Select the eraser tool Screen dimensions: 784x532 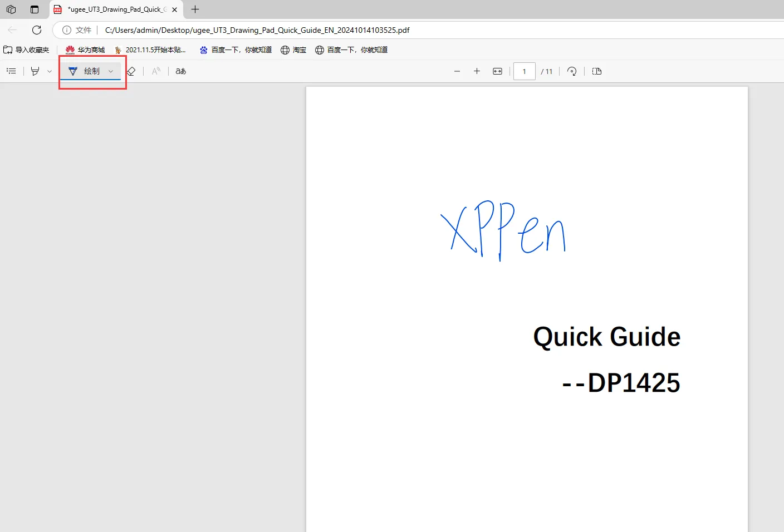coord(131,71)
